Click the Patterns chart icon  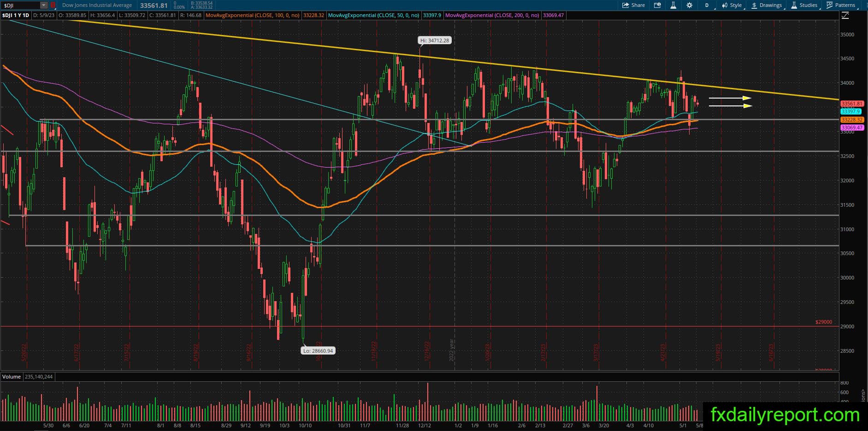830,5
